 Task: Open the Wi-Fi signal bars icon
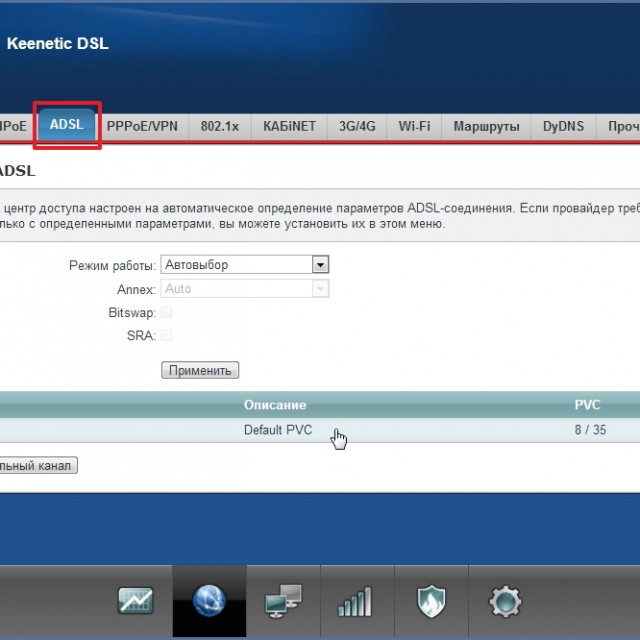click(355, 601)
